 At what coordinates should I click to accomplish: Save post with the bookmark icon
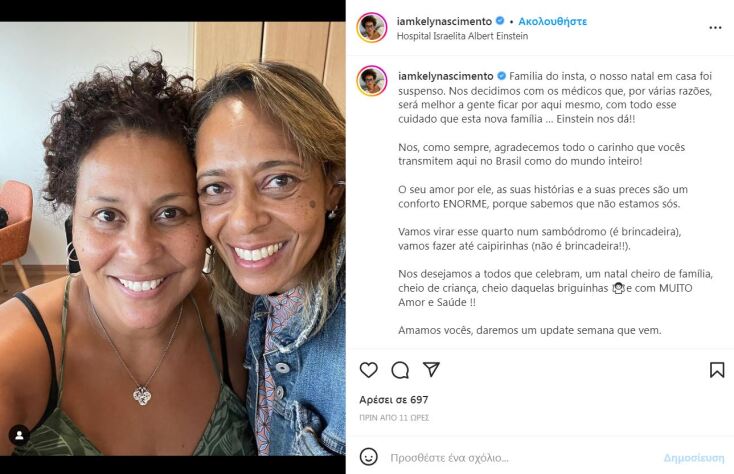(x=717, y=370)
